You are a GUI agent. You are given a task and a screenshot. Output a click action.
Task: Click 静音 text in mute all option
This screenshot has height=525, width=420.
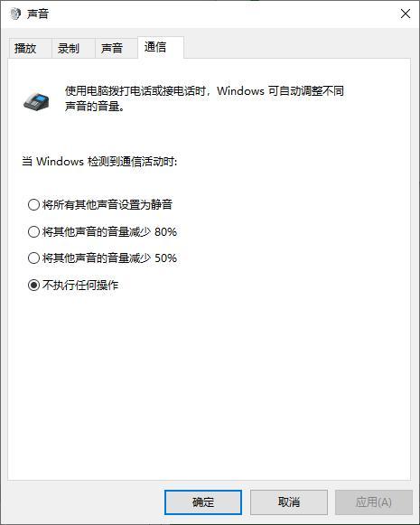[162, 204]
